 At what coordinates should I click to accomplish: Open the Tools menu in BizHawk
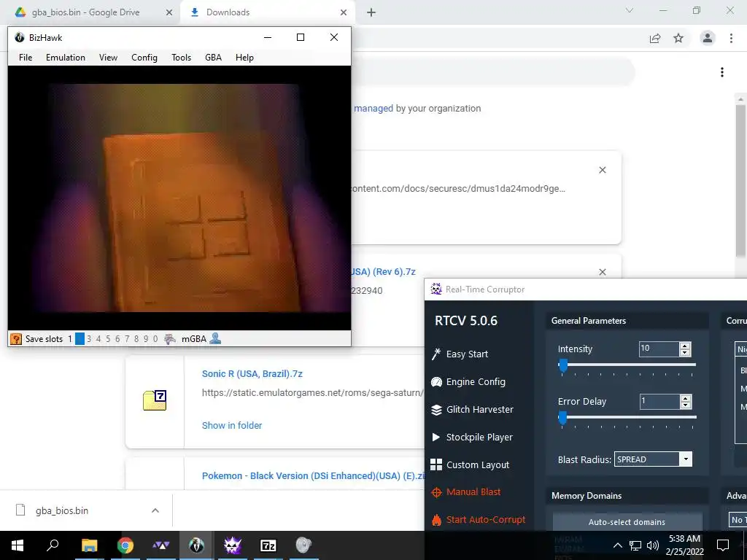click(181, 58)
